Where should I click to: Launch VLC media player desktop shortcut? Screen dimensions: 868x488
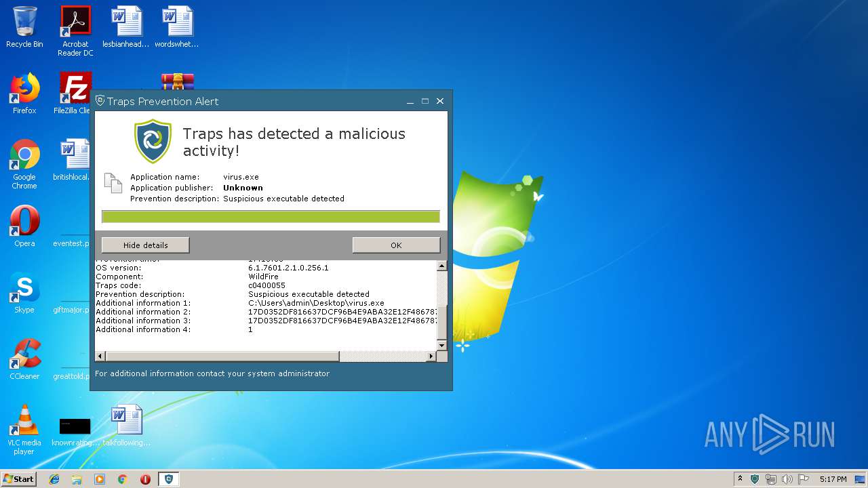(24, 430)
